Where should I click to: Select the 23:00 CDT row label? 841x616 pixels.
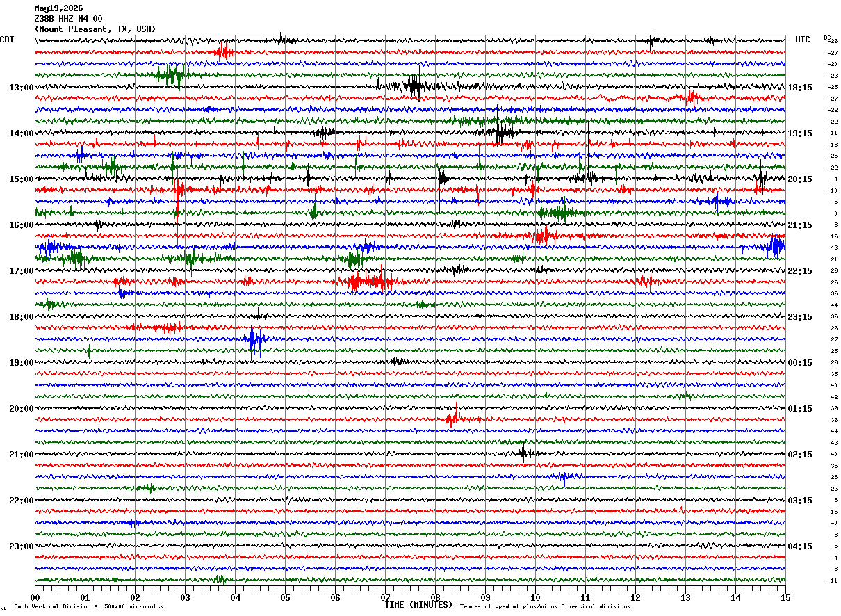pos(21,546)
